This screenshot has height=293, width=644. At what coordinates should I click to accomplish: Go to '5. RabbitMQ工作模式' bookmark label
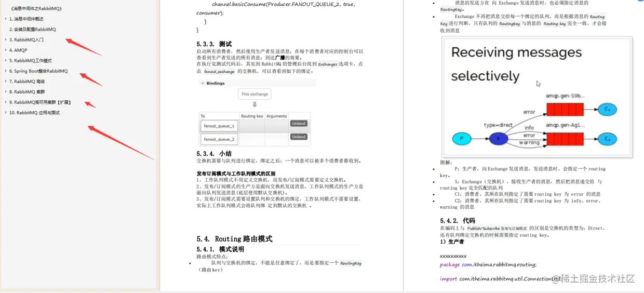point(31,61)
